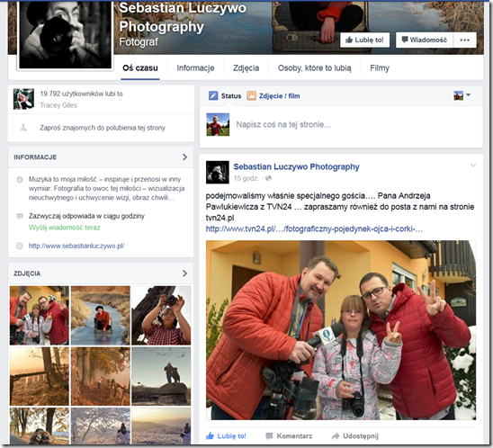Click the Komentarz speech bubble icon
The width and height of the screenshot is (493, 448).
click(269, 435)
